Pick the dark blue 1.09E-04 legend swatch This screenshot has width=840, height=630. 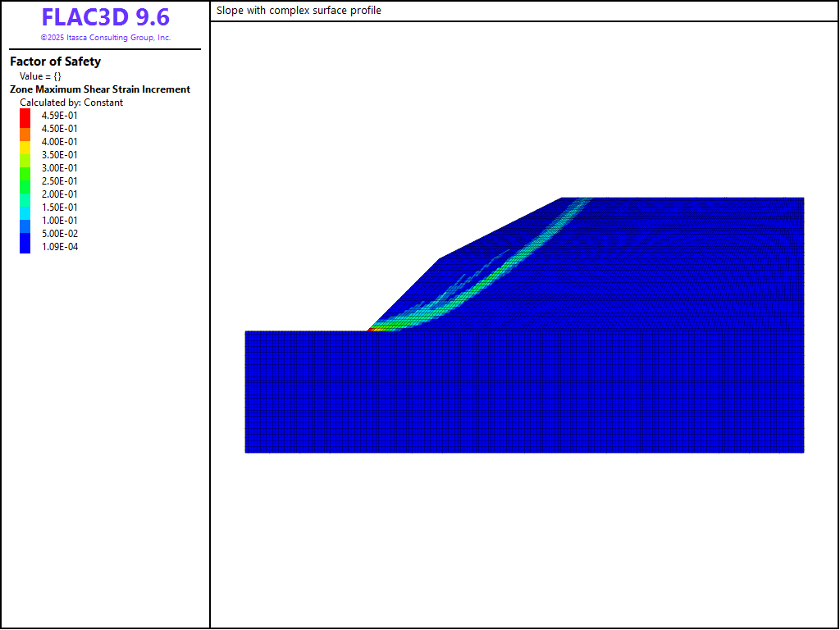coord(25,246)
